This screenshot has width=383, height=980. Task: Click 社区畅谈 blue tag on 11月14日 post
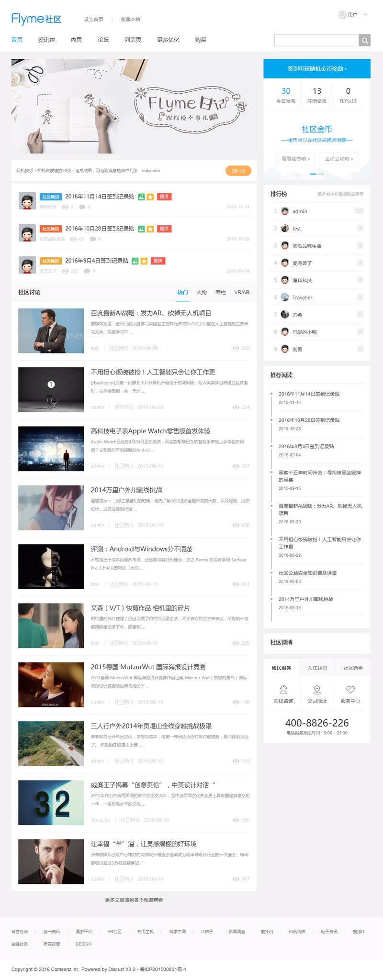click(x=51, y=197)
